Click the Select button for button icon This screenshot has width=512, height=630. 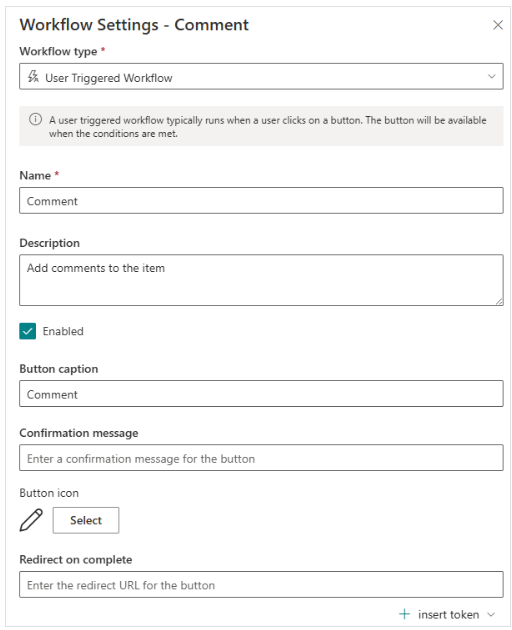point(86,520)
